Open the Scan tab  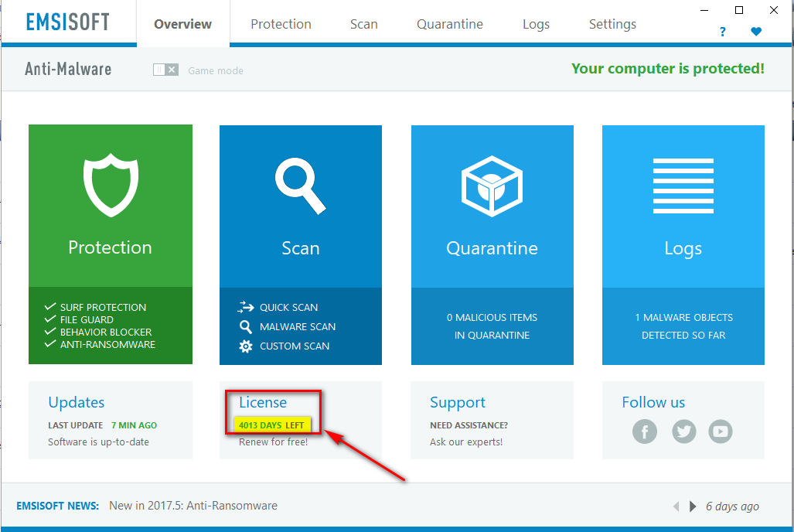point(364,24)
